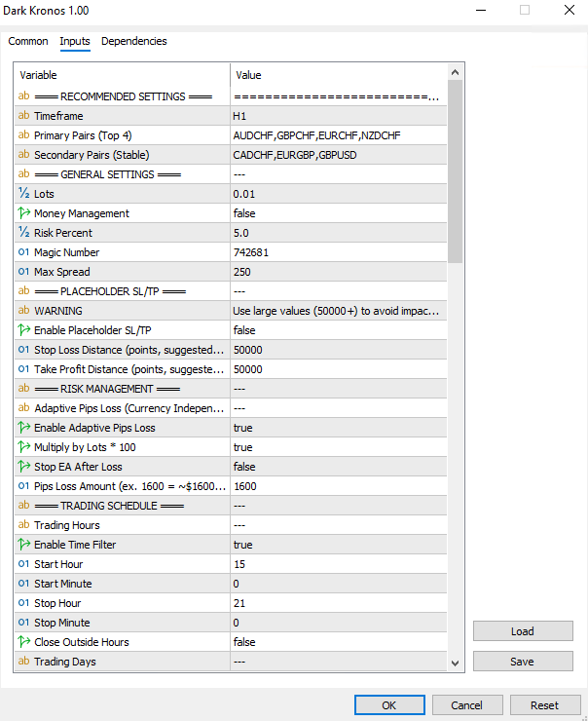Viewport: 588px width, 721px height.
Task: Click the boolean icon beside Money Management
Action: [23, 213]
